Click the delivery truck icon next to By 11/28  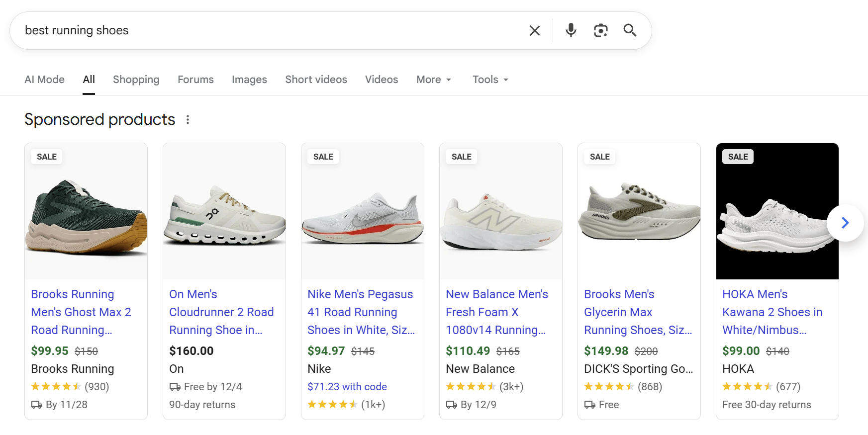[x=37, y=405]
